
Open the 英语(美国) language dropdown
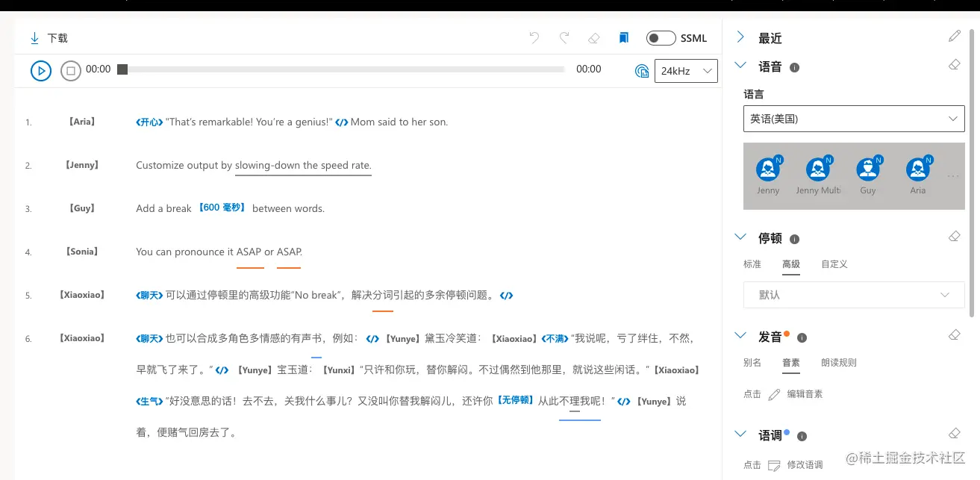(x=854, y=119)
